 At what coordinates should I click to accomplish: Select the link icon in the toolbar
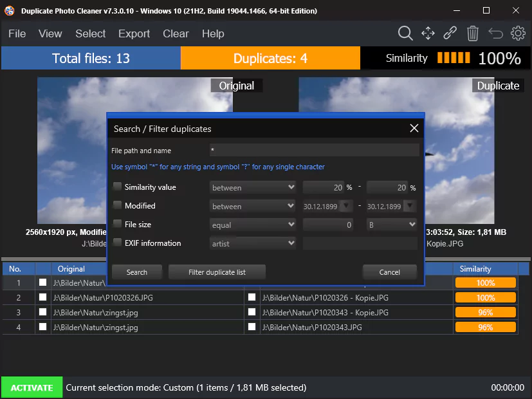point(450,33)
